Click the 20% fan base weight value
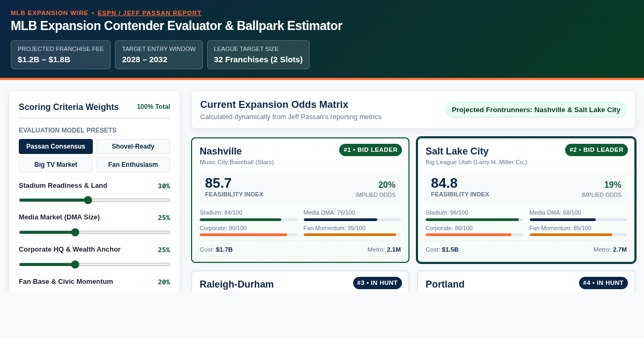Screen dimensions: 644x338 point(164,282)
